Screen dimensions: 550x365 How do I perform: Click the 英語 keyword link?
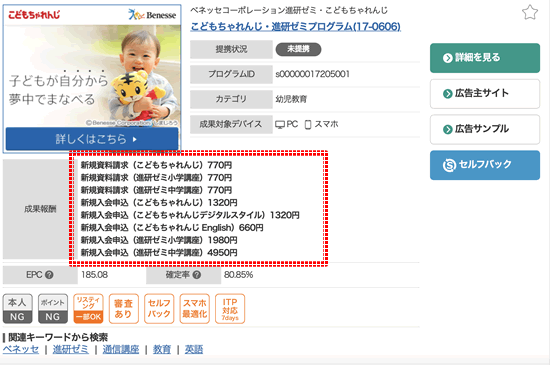[194, 349]
